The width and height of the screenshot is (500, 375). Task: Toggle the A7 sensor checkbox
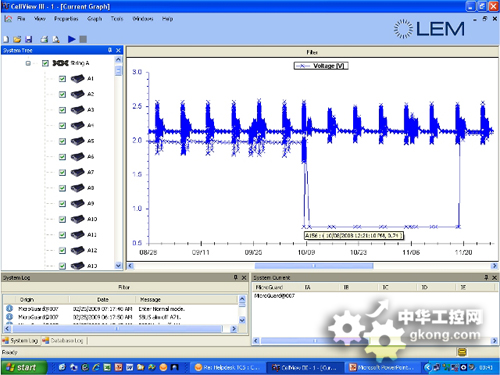[62, 172]
